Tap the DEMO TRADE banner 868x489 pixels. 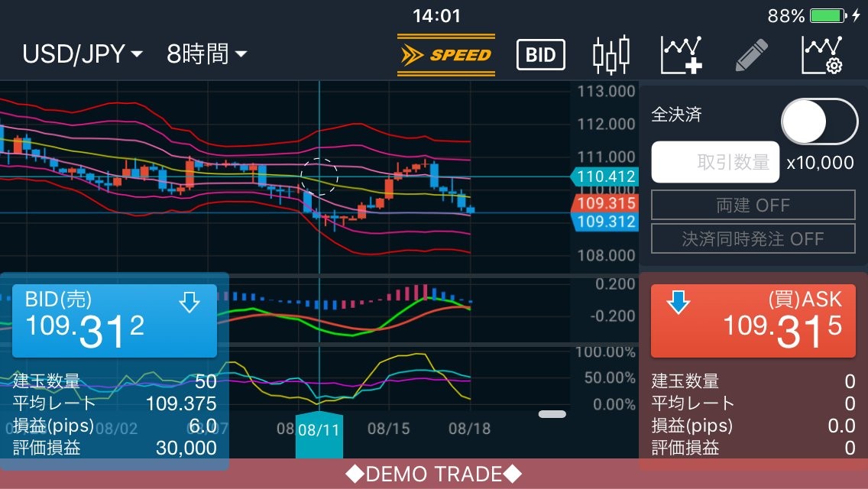[x=434, y=474]
